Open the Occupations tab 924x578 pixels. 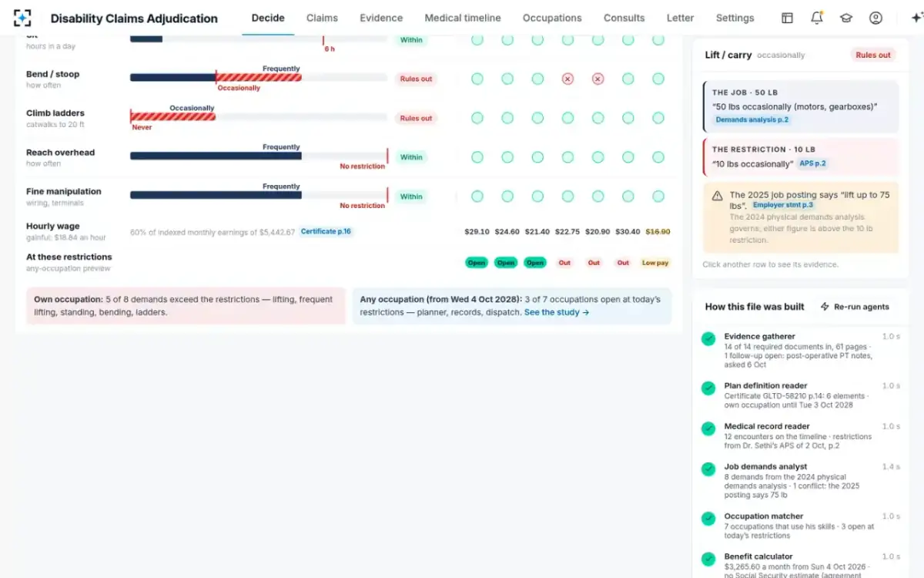[x=552, y=18]
